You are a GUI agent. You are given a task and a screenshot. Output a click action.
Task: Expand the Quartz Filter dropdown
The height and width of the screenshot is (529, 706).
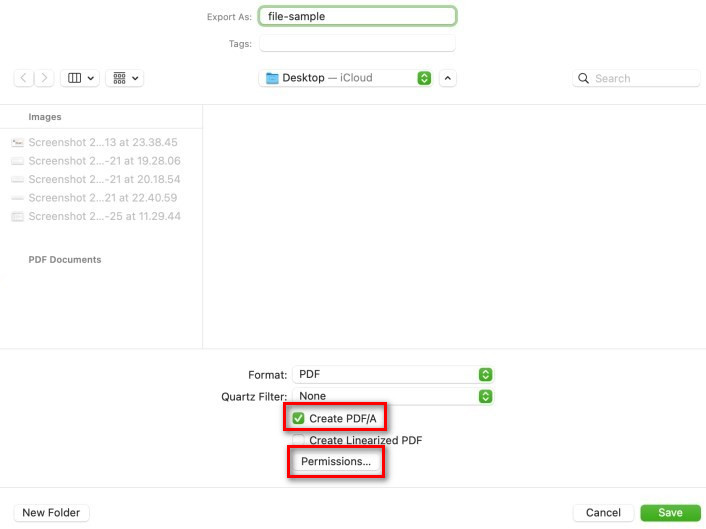pyautogui.click(x=393, y=396)
